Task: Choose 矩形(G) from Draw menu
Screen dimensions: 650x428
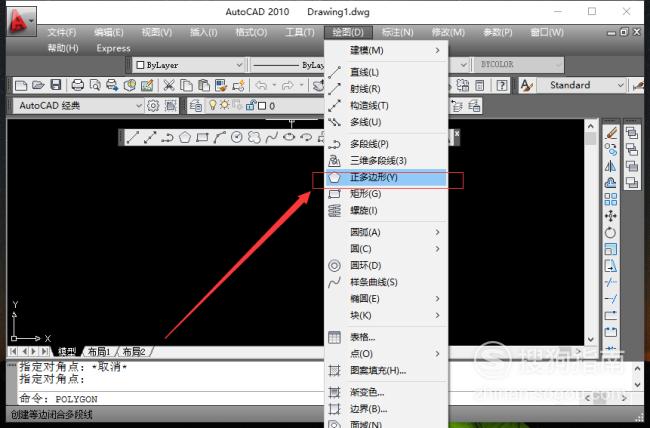Action: [386, 194]
